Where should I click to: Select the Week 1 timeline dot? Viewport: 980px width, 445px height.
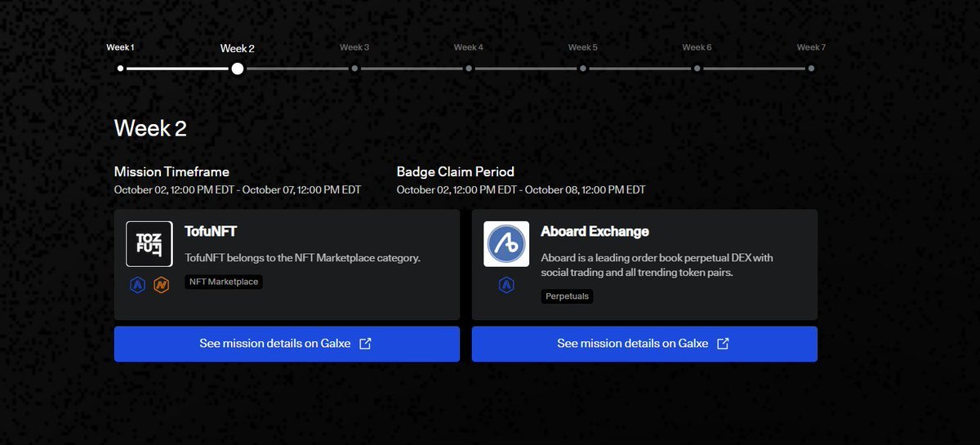(121, 69)
